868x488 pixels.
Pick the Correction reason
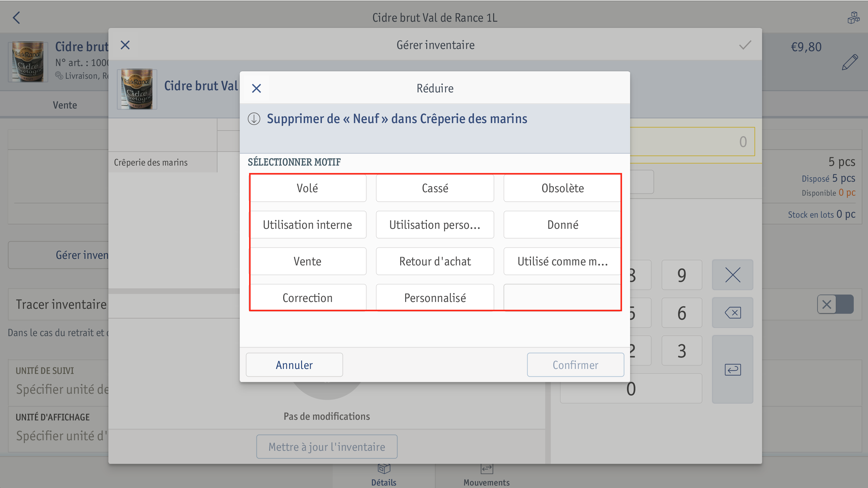pyautogui.click(x=307, y=297)
